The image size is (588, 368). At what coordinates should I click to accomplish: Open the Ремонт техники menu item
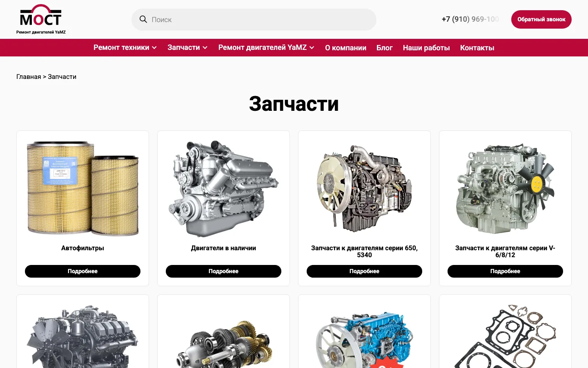point(121,47)
